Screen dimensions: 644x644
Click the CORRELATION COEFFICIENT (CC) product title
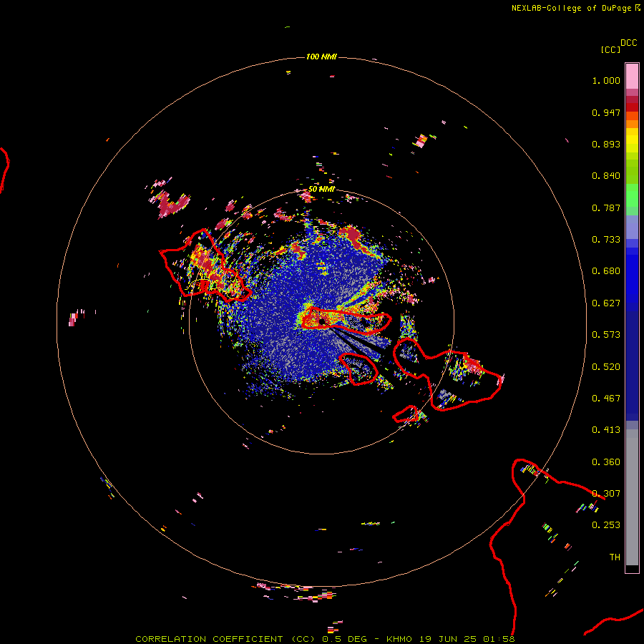225,639
